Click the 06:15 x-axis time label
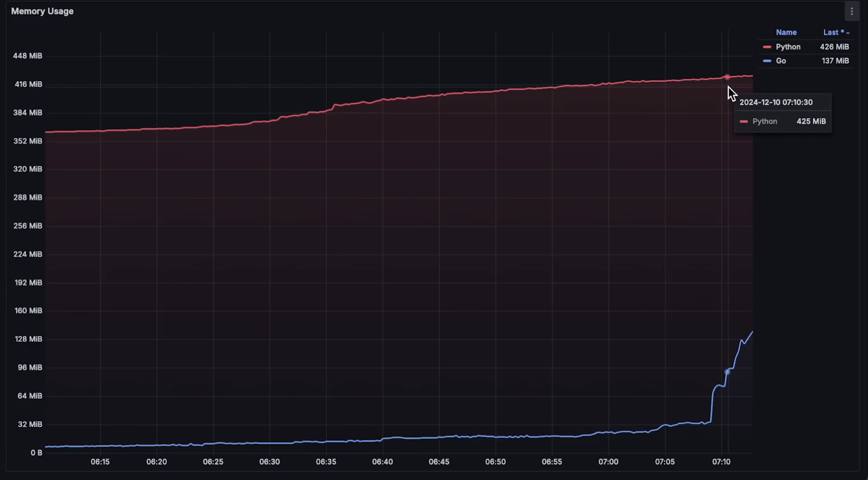The width and height of the screenshot is (868, 480). tap(100, 462)
